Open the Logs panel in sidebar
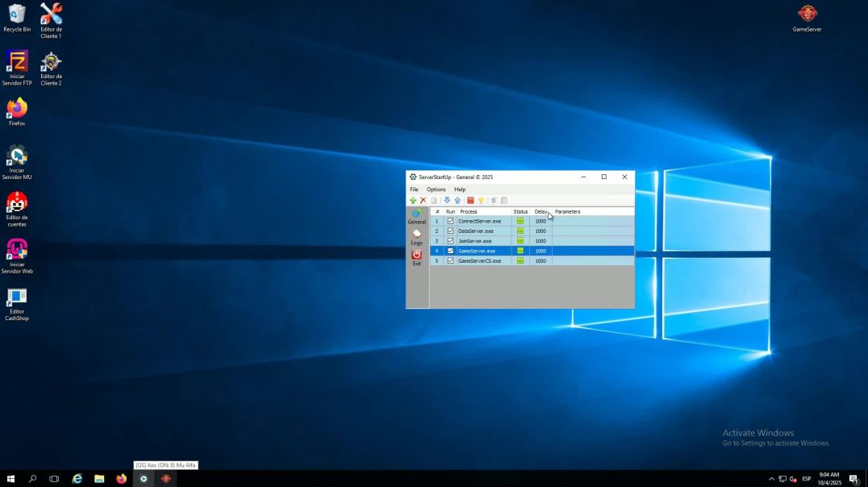This screenshot has width=868, height=487. (x=416, y=237)
